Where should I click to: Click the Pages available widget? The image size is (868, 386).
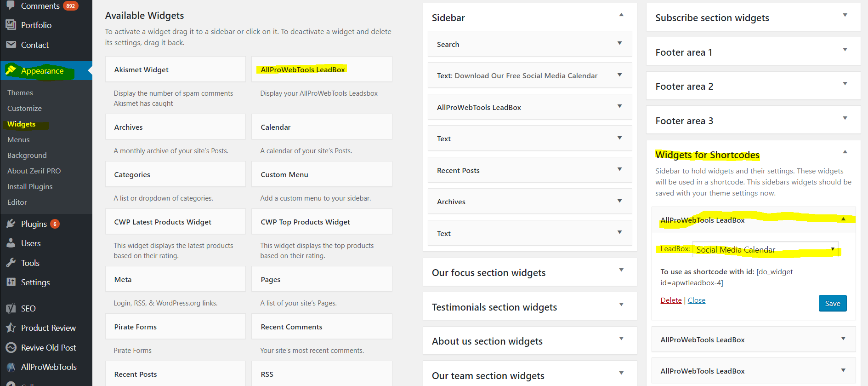pos(322,279)
